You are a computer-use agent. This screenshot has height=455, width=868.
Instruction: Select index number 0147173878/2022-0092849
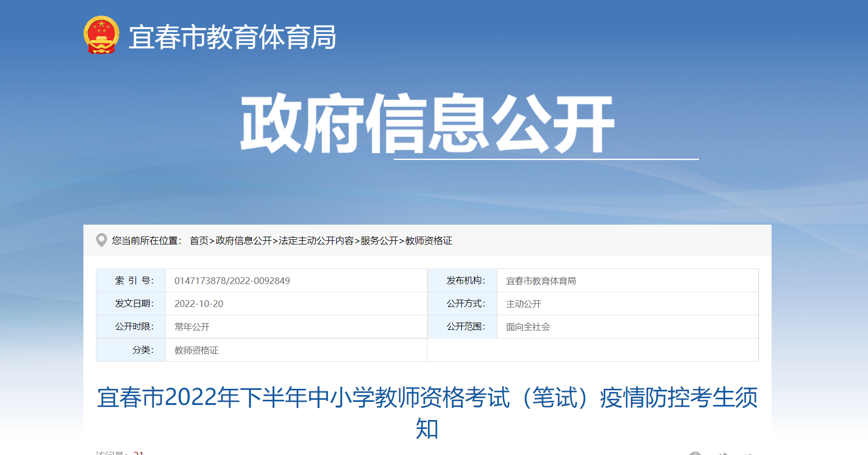click(232, 281)
